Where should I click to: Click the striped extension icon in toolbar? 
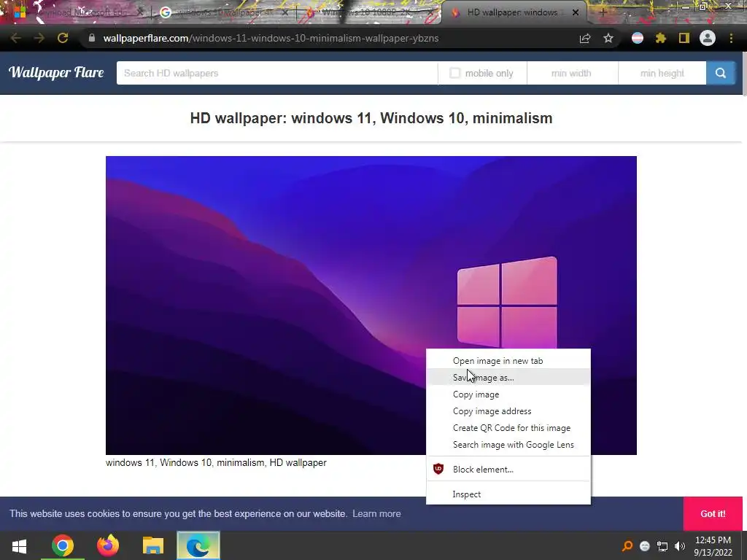(638, 38)
